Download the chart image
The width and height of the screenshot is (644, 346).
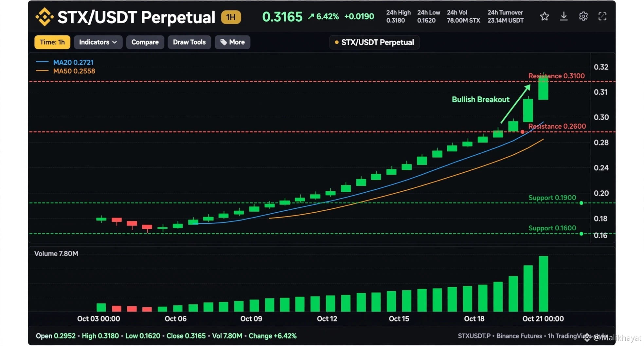(563, 16)
